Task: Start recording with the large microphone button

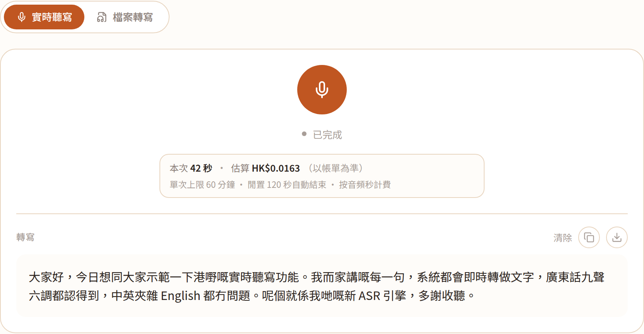Action: 322,90
